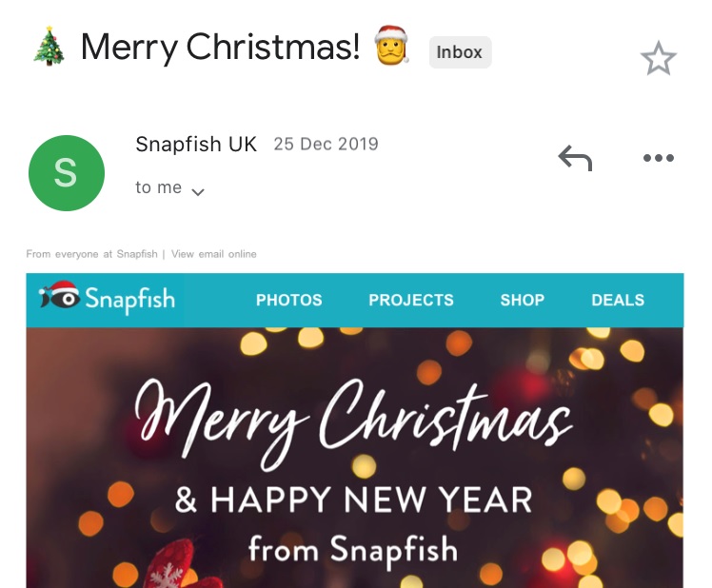
Task: Click the Santa Claus emoji in subject
Action: 391,45
